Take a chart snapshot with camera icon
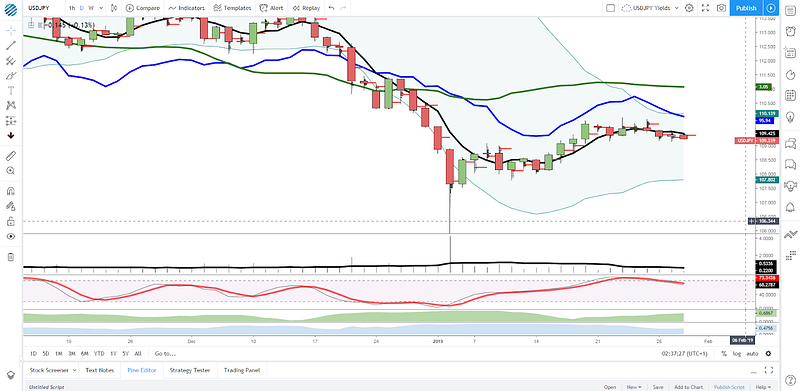The height and width of the screenshot is (391, 800). [721, 8]
